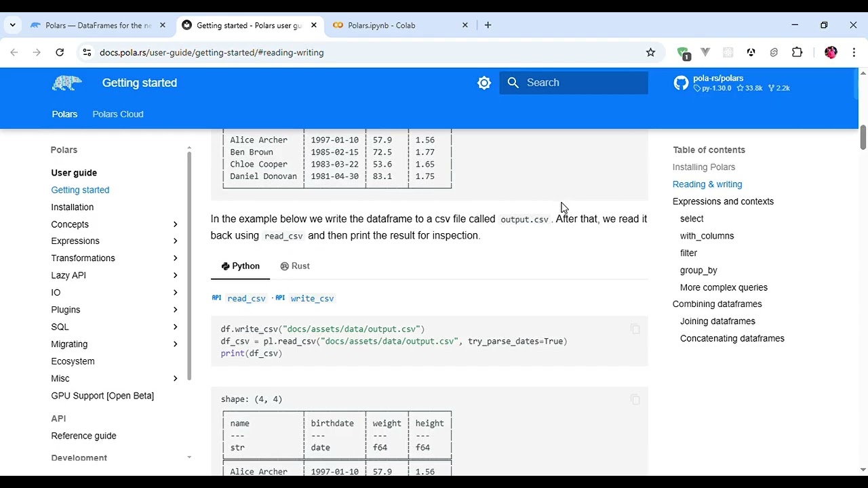Click the Polars bear logo in header

tap(66, 83)
